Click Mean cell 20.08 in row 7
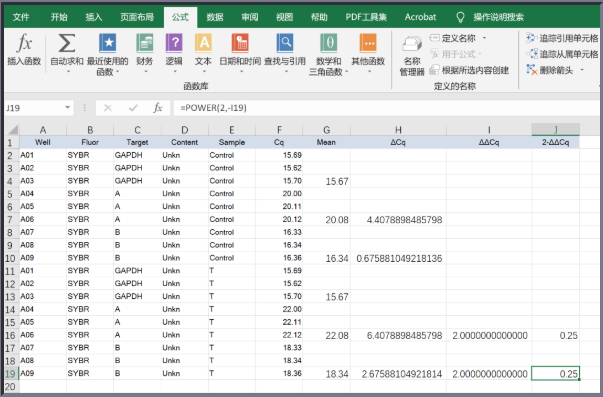 [326, 220]
